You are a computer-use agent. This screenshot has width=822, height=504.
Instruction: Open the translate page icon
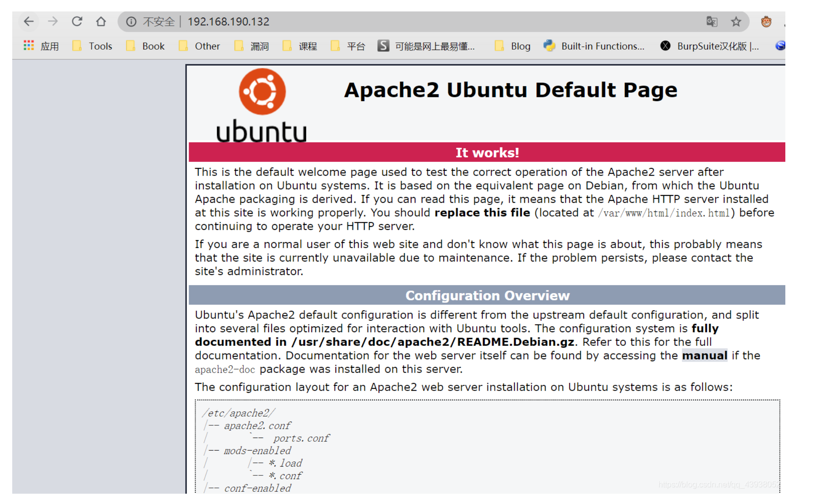[712, 22]
